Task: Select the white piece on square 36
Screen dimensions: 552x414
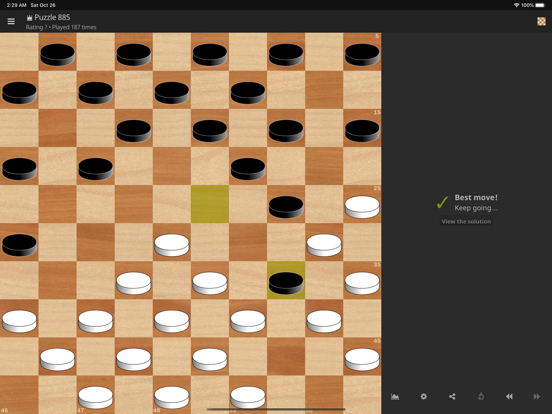Action: (19, 321)
